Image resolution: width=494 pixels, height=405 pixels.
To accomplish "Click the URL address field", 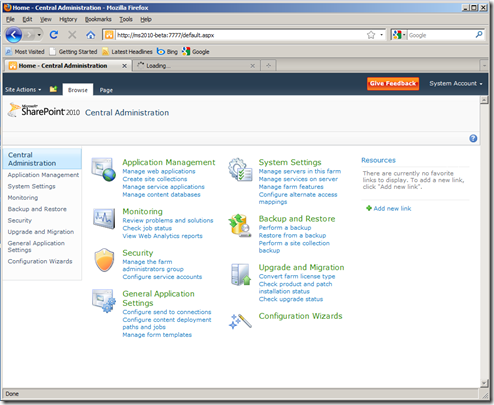I will click(x=240, y=35).
